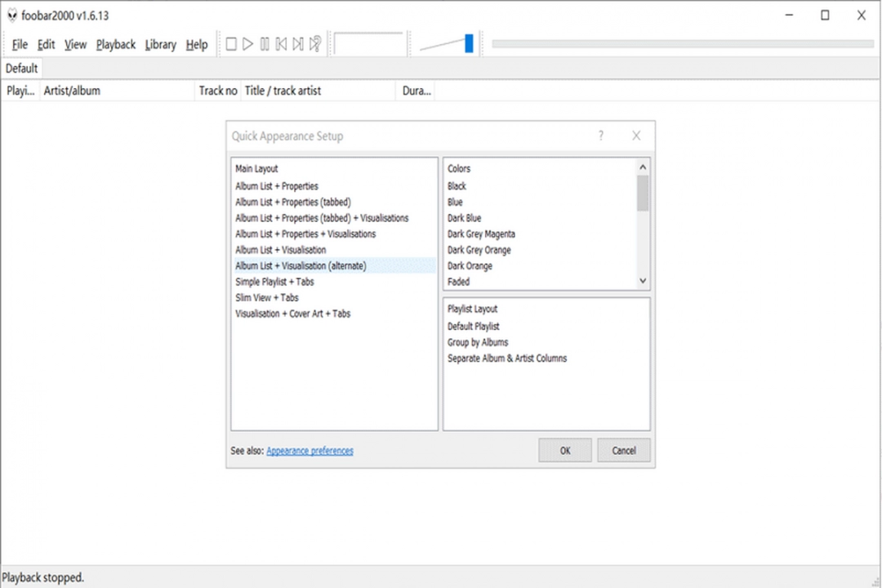Click the search filter box in the toolbar

click(370, 43)
